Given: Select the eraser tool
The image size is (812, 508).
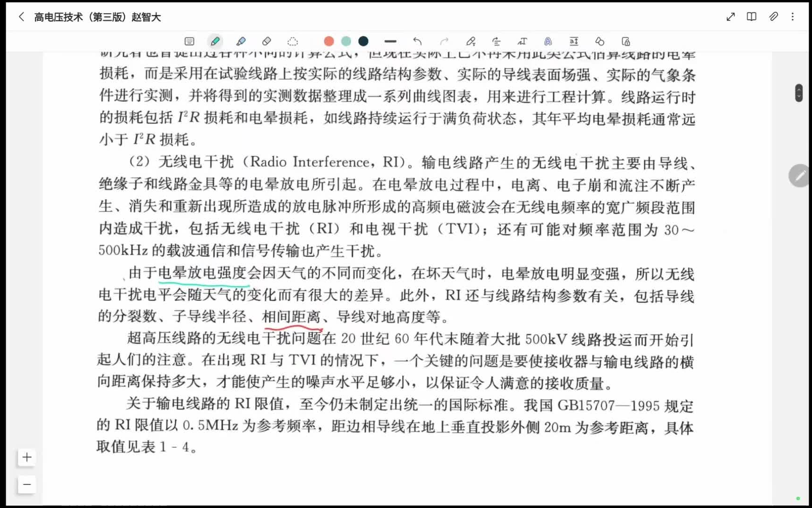Looking at the screenshot, I should [266, 41].
